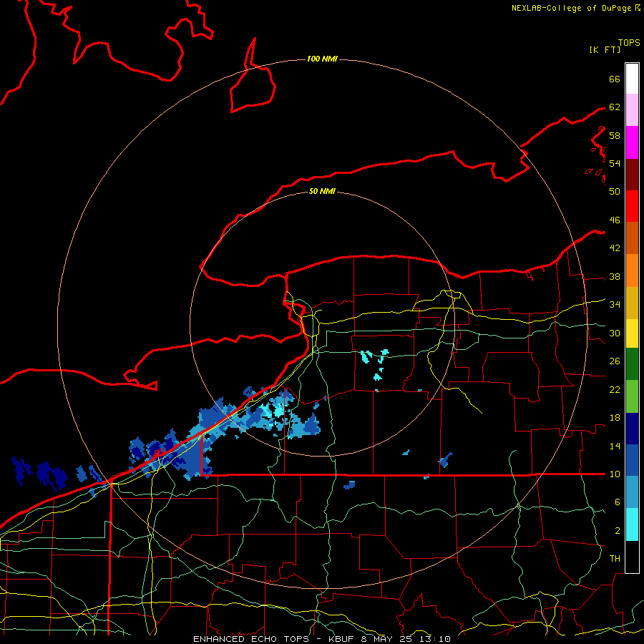Image resolution: width=644 pixels, height=644 pixels.
Task: Click the navy echo cells at far left
Action: coord(40,474)
